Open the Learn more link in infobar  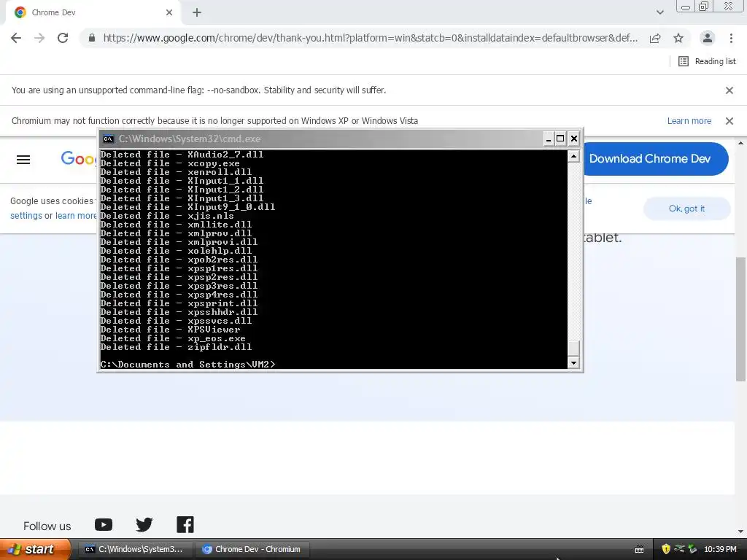(x=689, y=121)
